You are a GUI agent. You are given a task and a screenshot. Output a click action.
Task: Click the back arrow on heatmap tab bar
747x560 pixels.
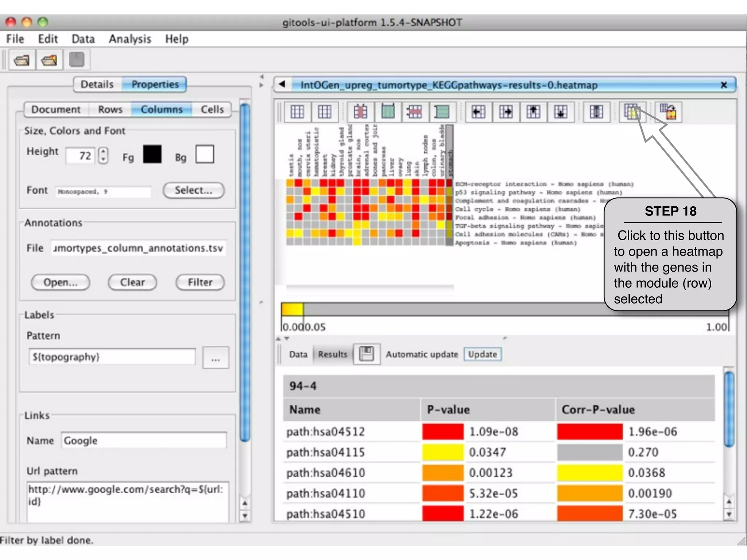[x=282, y=85]
